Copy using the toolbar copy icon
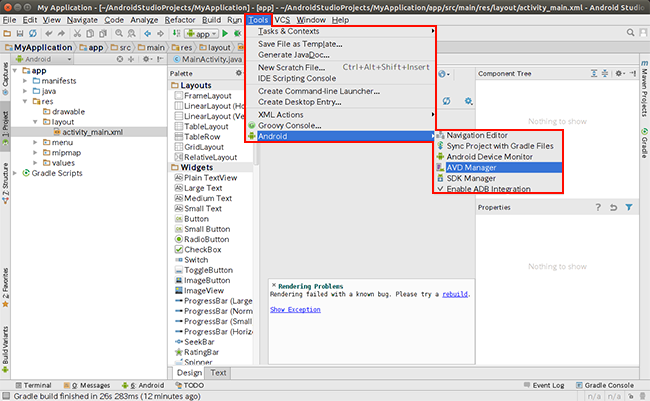This screenshot has width=650, height=401. pyautogui.click(x=90, y=33)
